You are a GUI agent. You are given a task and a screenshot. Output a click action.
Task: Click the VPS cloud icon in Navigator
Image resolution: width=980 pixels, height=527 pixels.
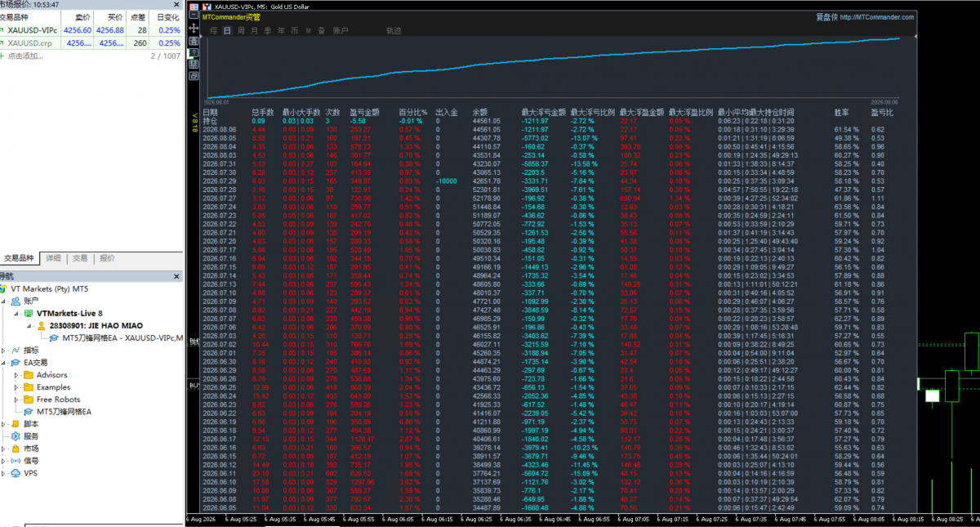coord(16,473)
